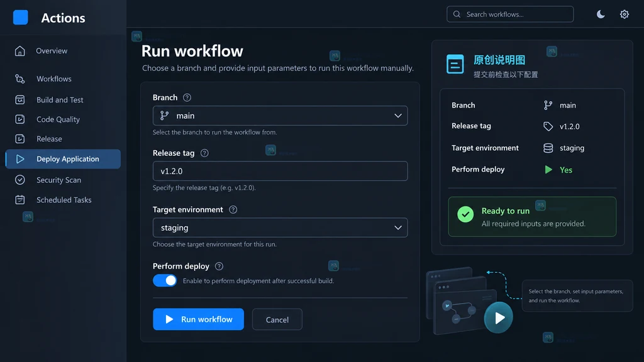Image resolution: width=644 pixels, height=362 pixels.
Task: Click the green Ready to run check icon
Action: click(x=465, y=214)
